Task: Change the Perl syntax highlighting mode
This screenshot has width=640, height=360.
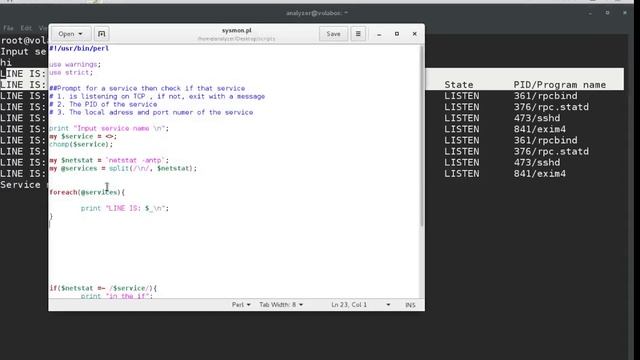Action: point(241,305)
